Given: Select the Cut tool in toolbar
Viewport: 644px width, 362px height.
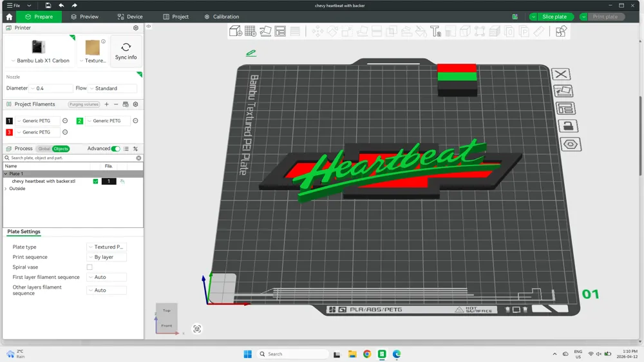Looking at the screenshot, I should (x=377, y=31).
